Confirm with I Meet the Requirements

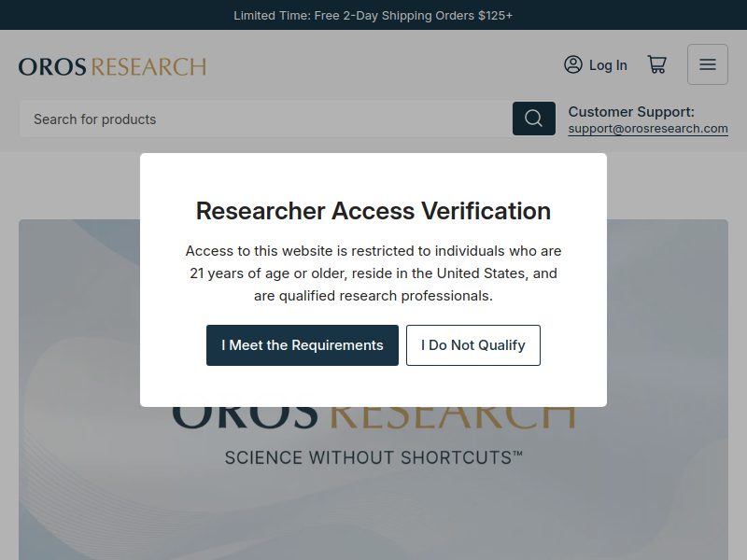pos(303,345)
